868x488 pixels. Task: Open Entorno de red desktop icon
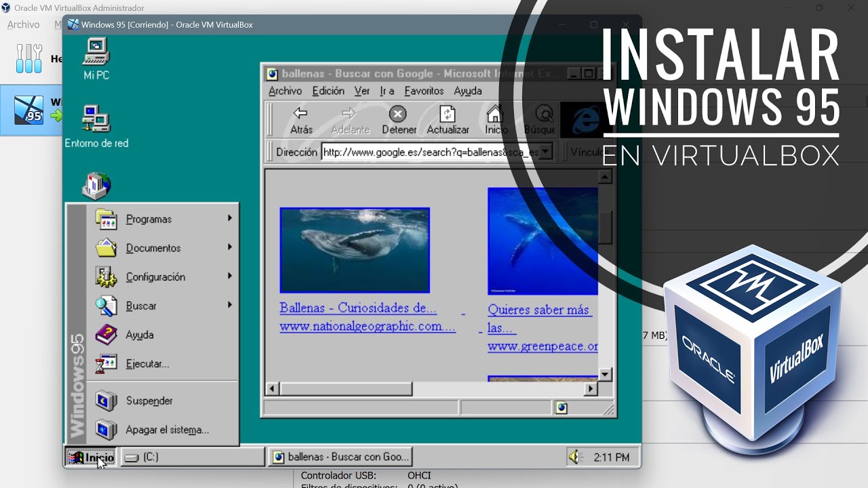(x=96, y=127)
